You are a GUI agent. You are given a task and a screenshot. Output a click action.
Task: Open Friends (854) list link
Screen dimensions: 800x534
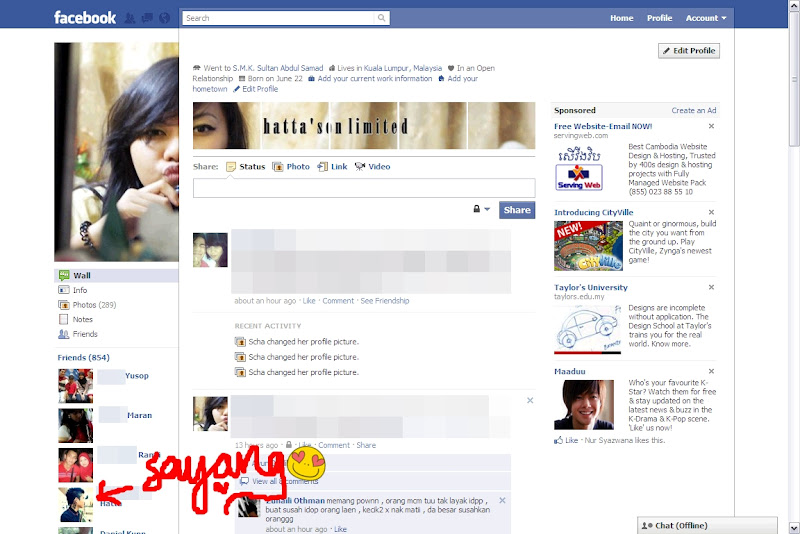click(83, 358)
